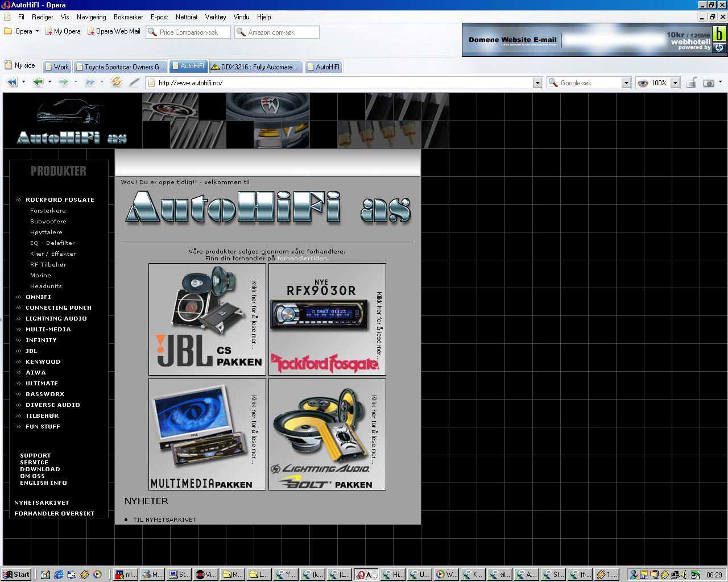Click the JBL CS Pakken product image
The image size is (728, 582).
(x=207, y=319)
